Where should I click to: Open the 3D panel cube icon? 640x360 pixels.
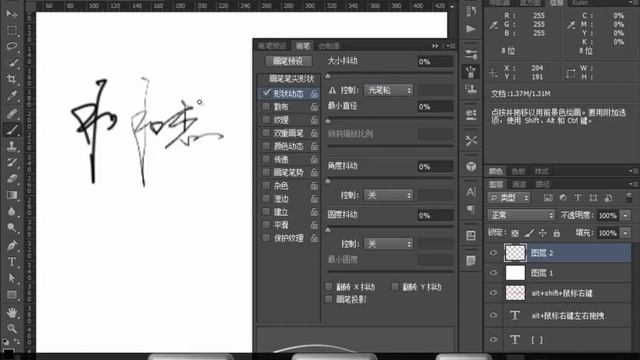[x=471, y=167]
